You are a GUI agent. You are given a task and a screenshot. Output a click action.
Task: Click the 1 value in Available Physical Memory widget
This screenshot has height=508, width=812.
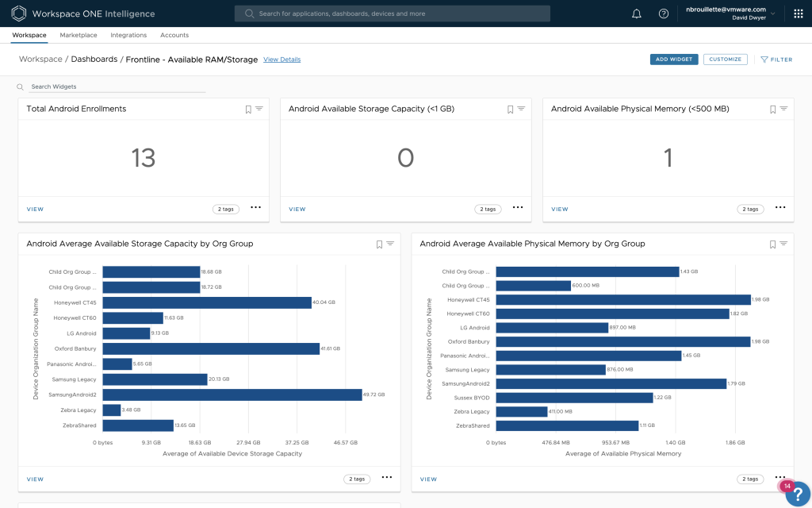[x=668, y=158]
